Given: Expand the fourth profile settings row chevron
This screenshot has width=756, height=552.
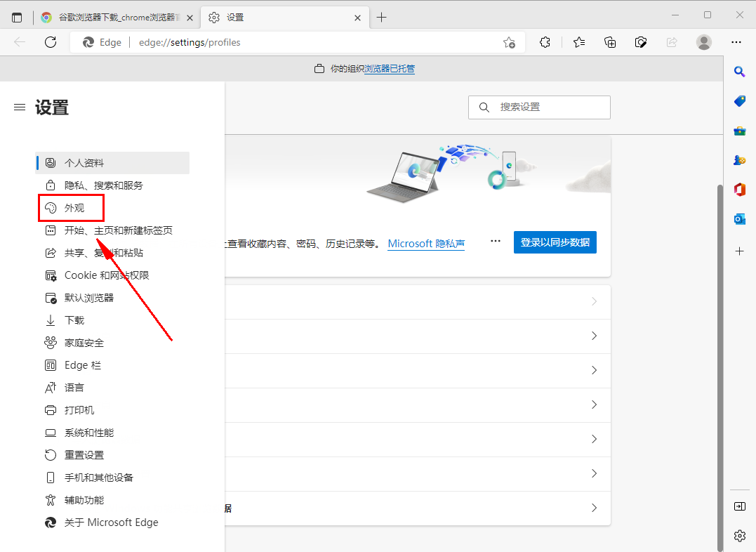Looking at the screenshot, I should click(594, 405).
